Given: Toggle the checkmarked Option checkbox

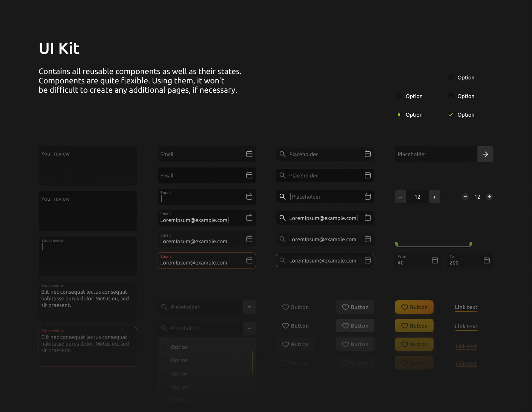Looking at the screenshot, I should click(x=451, y=115).
